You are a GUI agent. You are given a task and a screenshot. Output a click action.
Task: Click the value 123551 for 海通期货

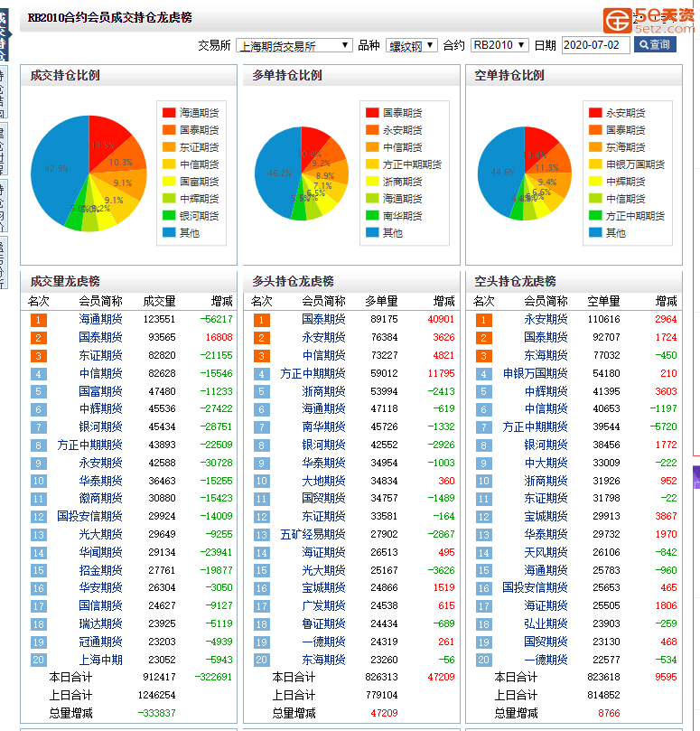pos(159,319)
